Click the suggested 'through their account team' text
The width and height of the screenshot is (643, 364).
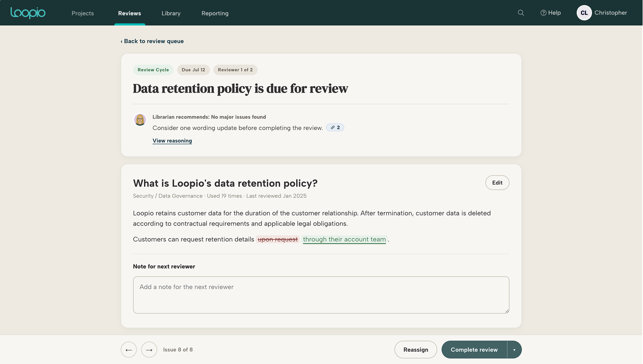[345, 240]
